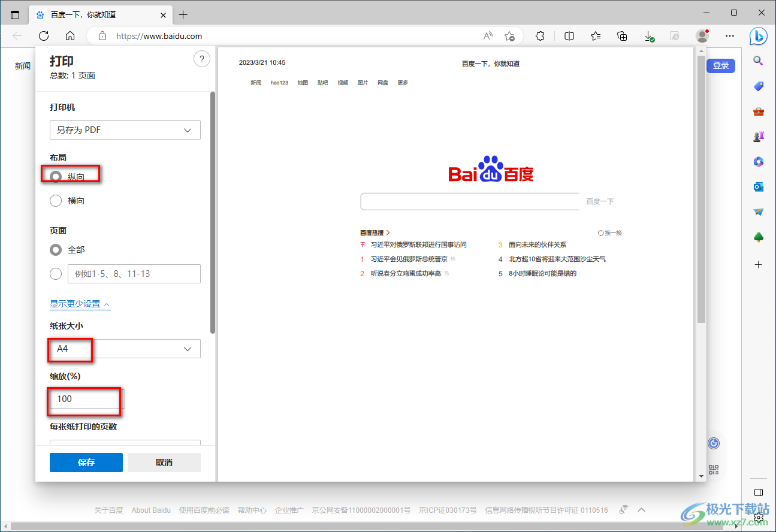Open sidebar Drop paper plane icon

[758, 212]
